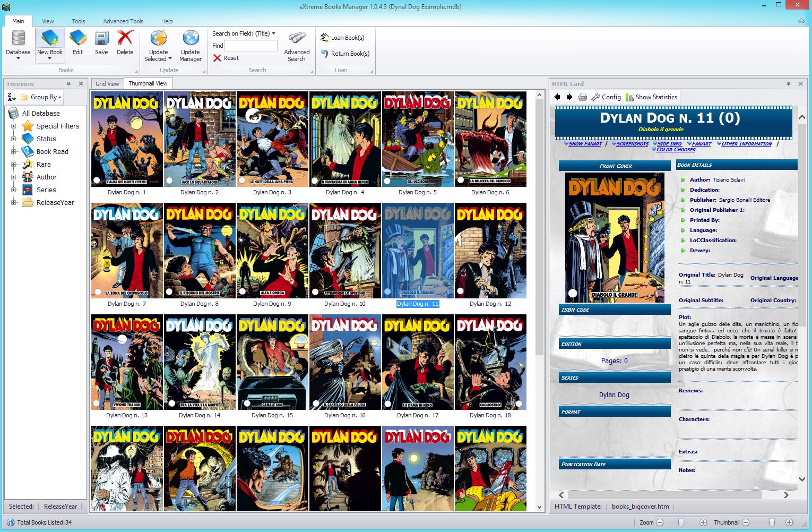Collapse ribbon arrow at top right
This screenshot has width=812, height=532.
801,21
